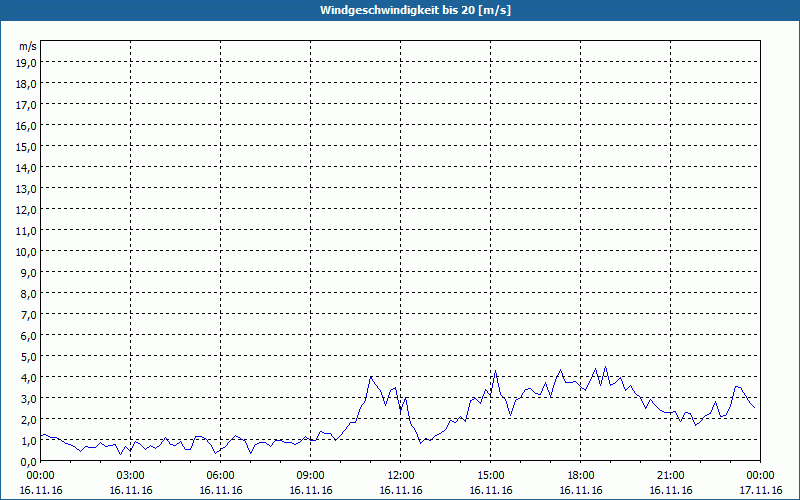Select the 13,0 y-axis label
The width and height of the screenshot is (800, 500).
pyautogui.click(x=27, y=189)
